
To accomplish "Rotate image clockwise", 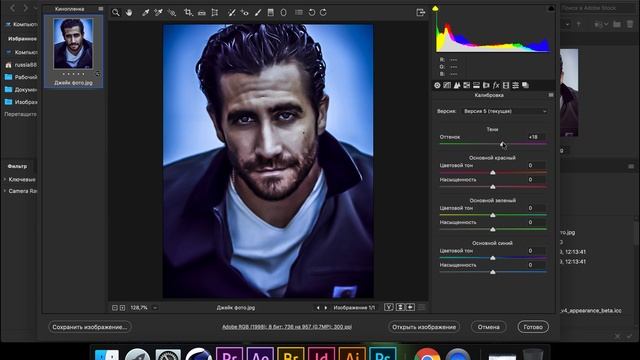I will (323, 13).
